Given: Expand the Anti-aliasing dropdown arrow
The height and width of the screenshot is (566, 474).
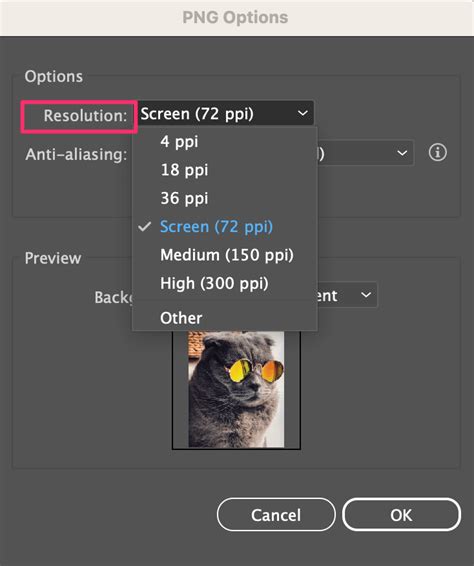Looking at the screenshot, I should 402,153.
